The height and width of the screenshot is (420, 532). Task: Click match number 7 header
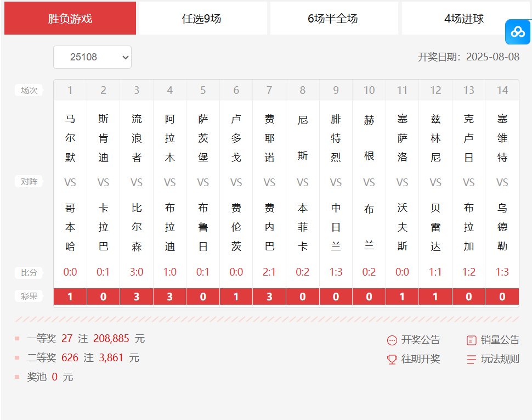tap(269, 91)
